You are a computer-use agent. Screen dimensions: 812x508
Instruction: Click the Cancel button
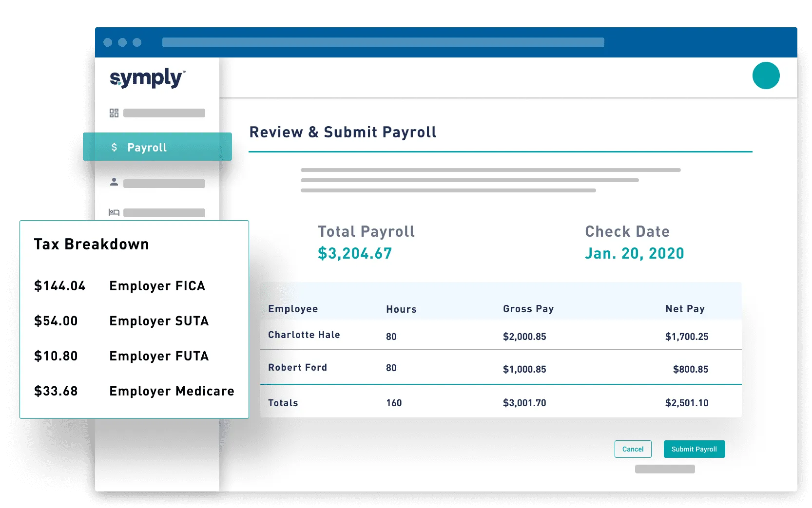coord(633,449)
